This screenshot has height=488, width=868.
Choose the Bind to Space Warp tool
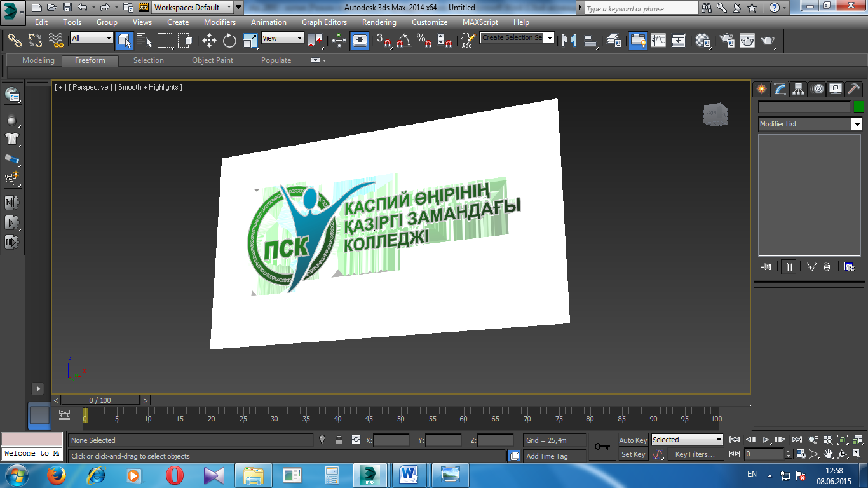pyautogui.click(x=57, y=41)
